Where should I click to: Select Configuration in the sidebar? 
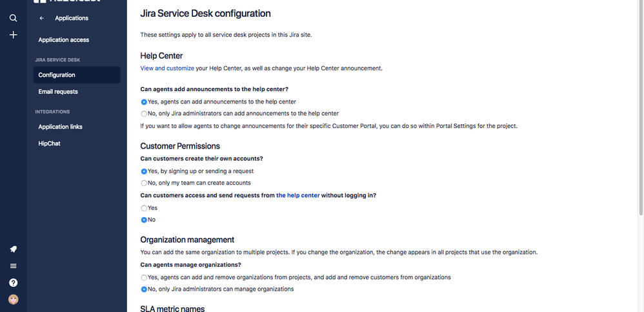point(57,75)
